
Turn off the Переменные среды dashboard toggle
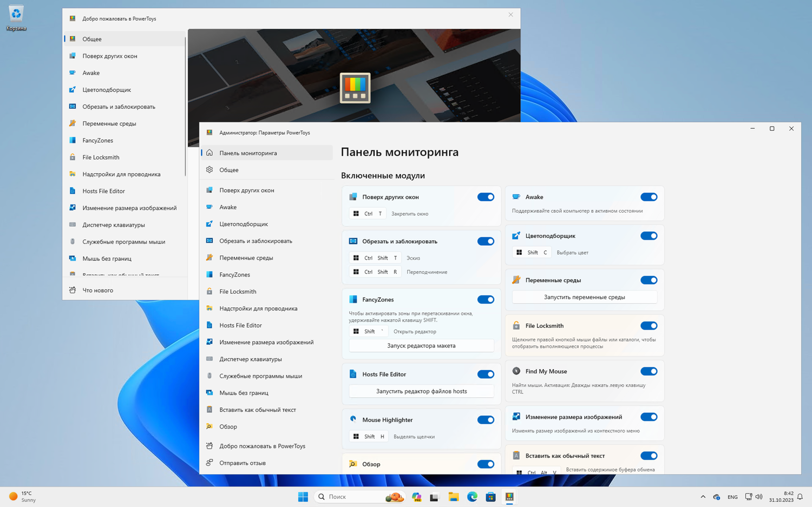tap(649, 280)
